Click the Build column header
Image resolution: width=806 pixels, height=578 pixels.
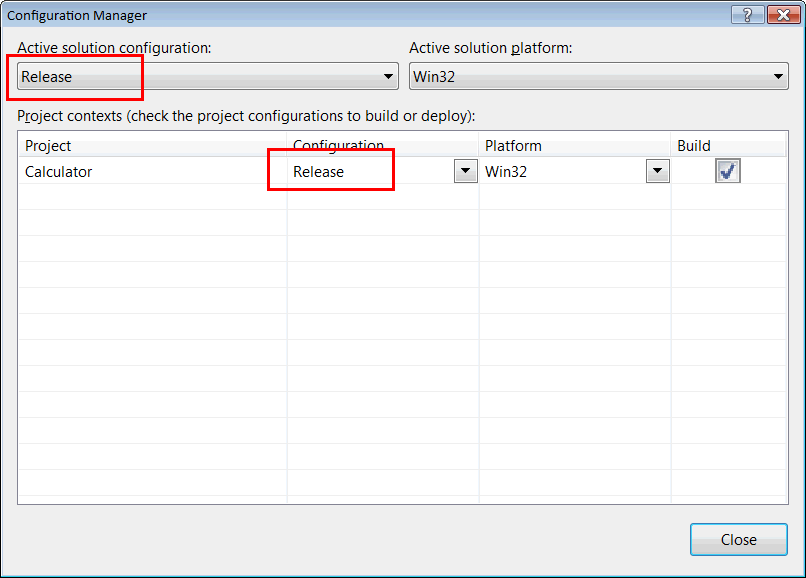[728, 146]
